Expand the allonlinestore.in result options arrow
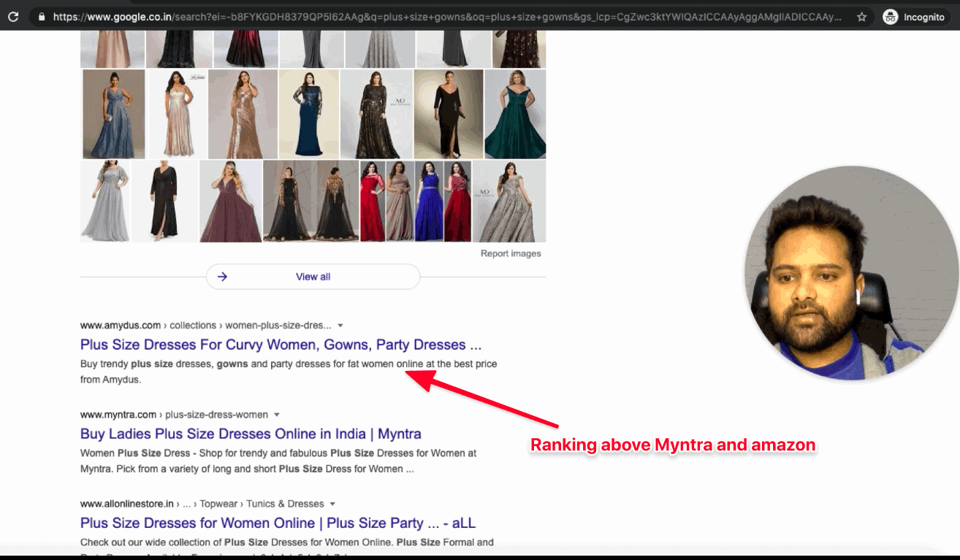 click(332, 504)
